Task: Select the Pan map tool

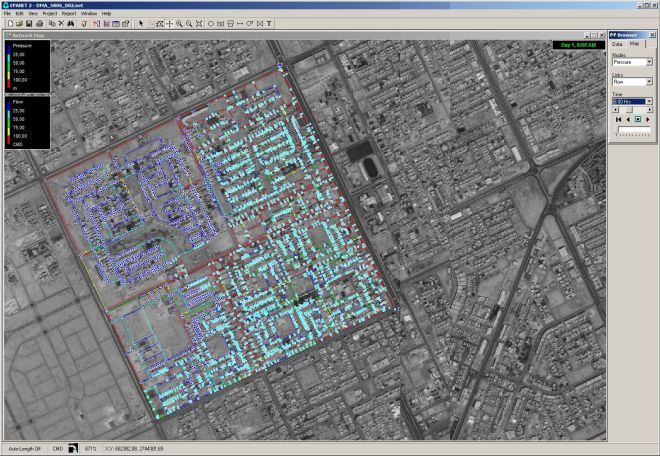Action: point(169,23)
